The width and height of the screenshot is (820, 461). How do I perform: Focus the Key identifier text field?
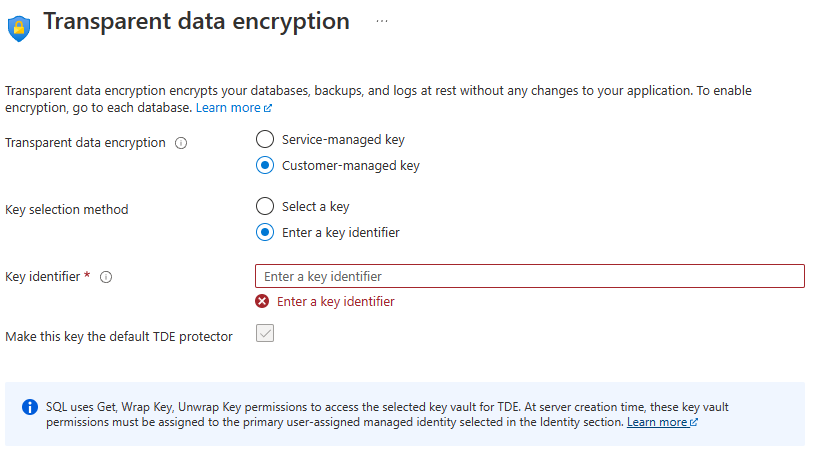click(530, 276)
